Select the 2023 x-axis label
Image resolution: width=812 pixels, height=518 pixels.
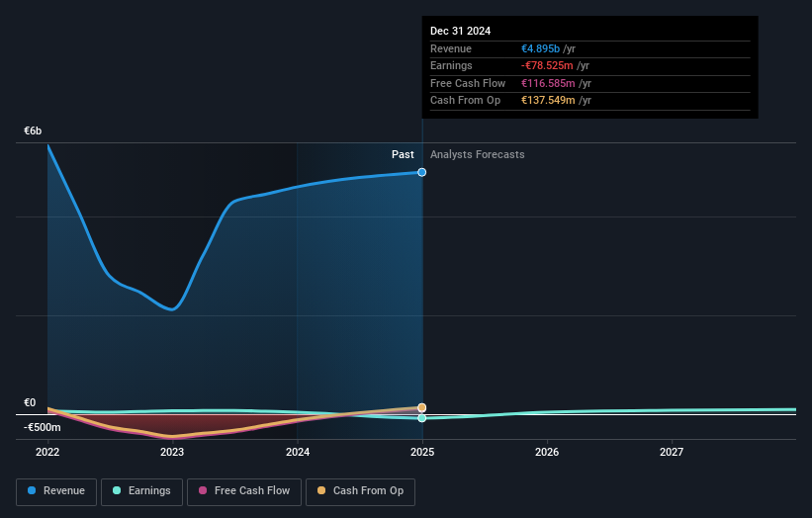coord(172,452)
